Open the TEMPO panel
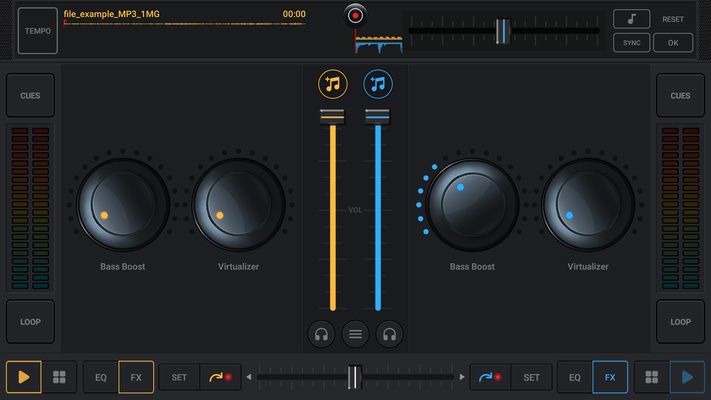 click(x=38, y=31)
